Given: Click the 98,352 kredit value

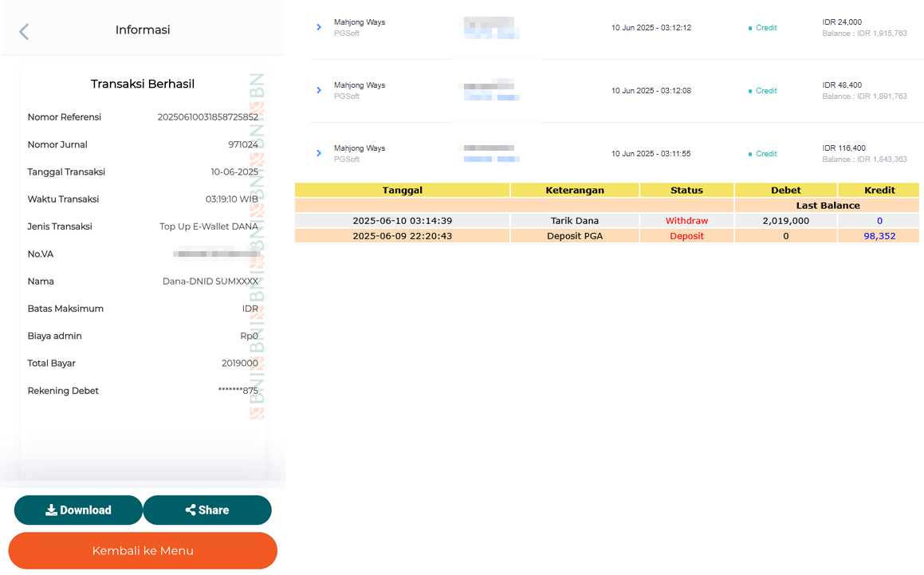Looking at the screenshot, I should [879, 236].
